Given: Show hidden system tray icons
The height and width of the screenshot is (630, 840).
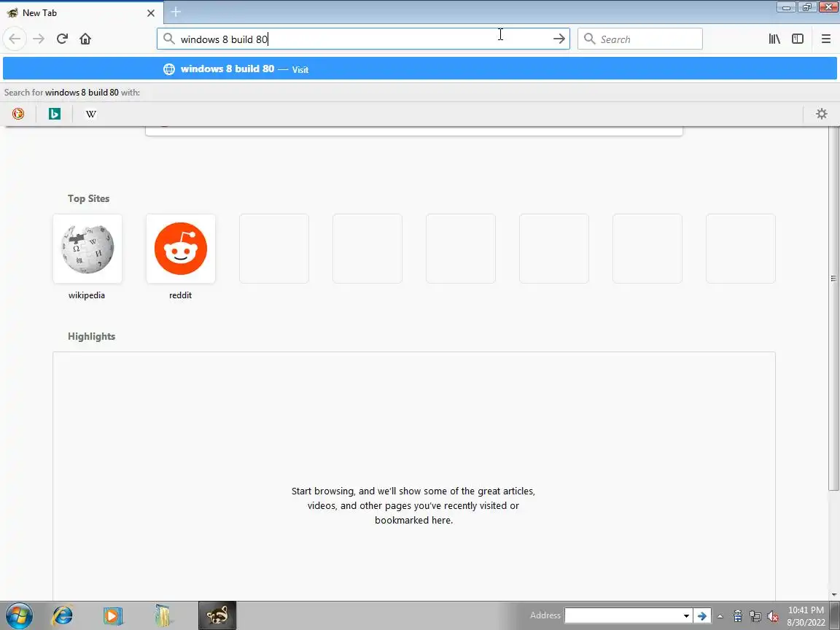Looking at the screenshot, I should click(720, 616).
